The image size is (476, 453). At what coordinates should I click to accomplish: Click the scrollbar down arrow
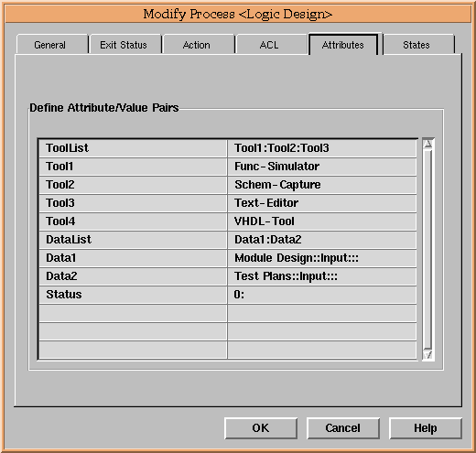point(427,355)
